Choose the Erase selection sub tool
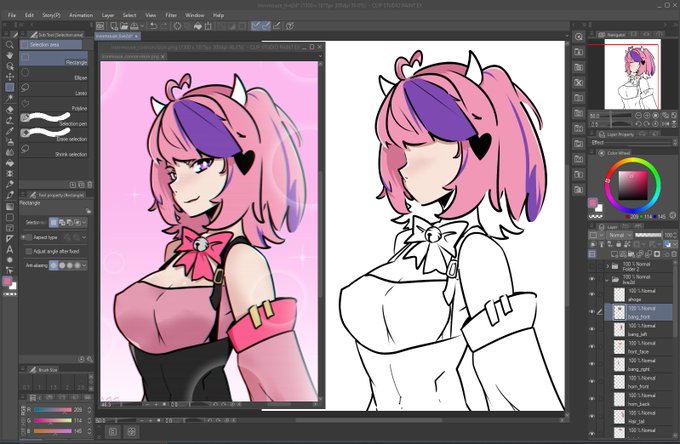This screenshot has height=444, width=680. coord(54,134)
